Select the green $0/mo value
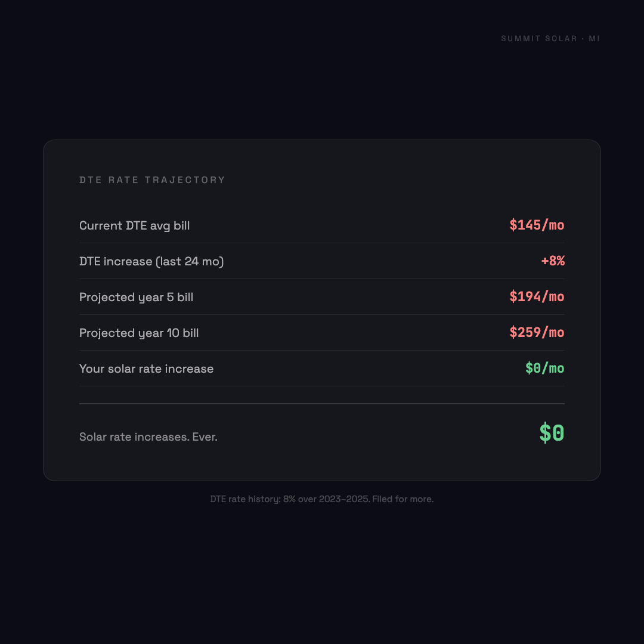The width and height of the screenshot is (644, 644). point(544,369)
